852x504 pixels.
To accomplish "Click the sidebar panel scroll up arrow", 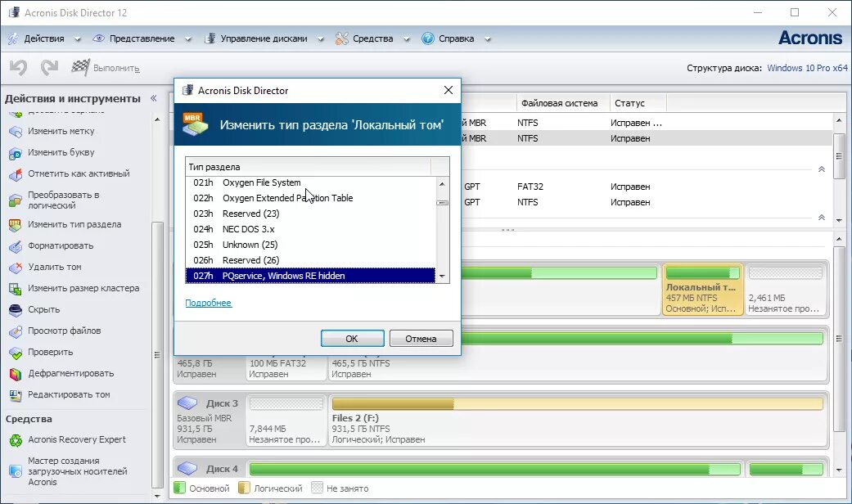I will point(157,119).
